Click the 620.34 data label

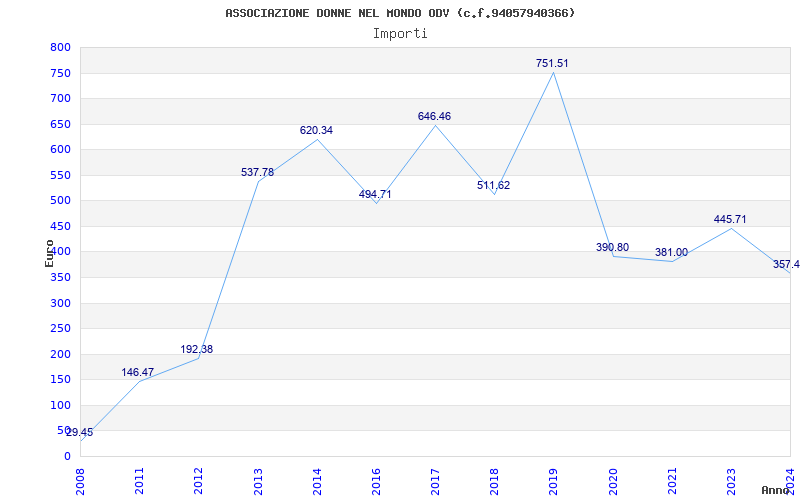coord(316,131)
